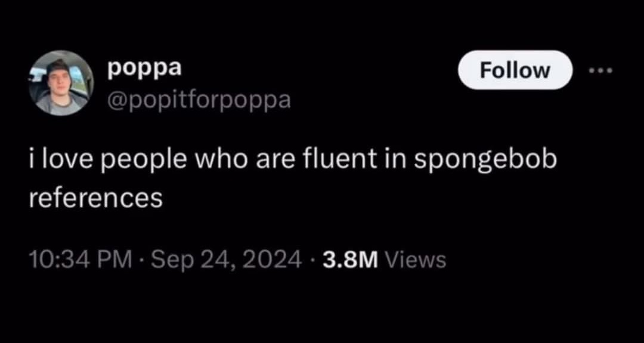The image size is (644, 343).
Task: Click the 10:34 PM timestamp
Action: click(x=81, y=259)
